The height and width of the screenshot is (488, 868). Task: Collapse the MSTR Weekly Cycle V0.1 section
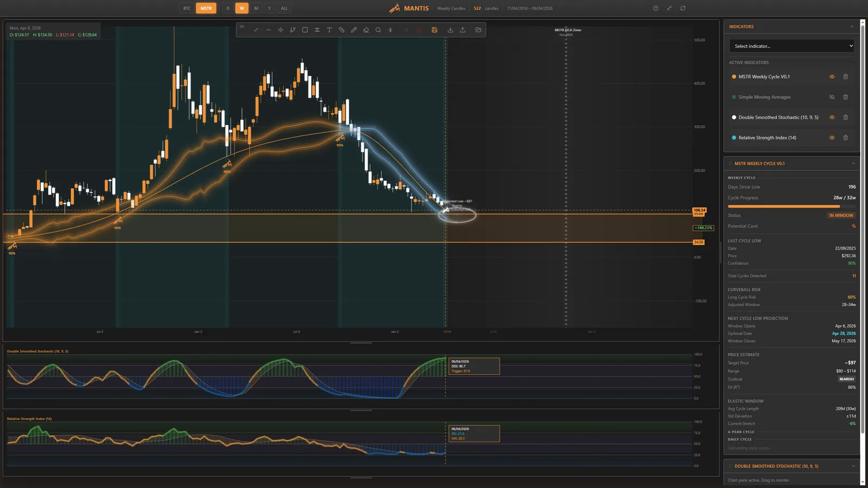pyautogui.click(x=853, y=164)
